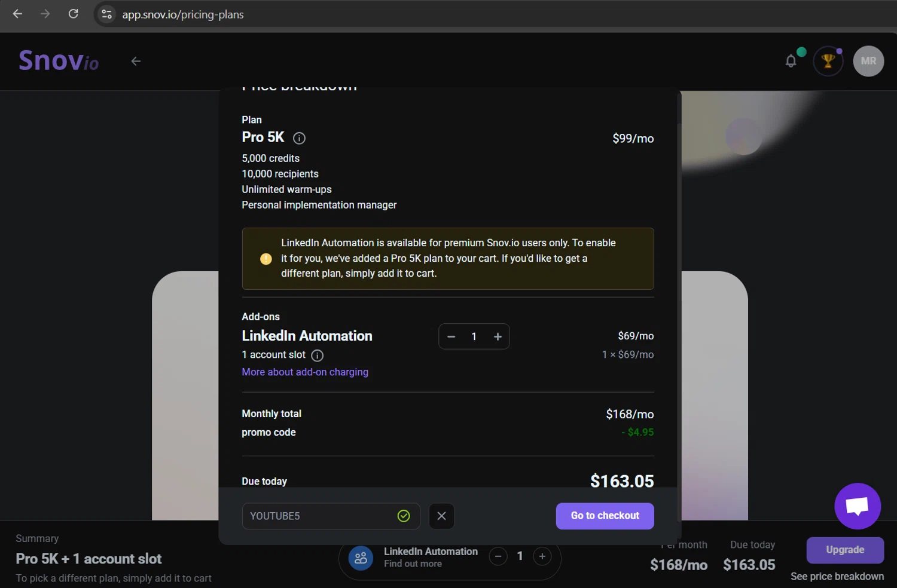Remove the promo code with X button

pos(441,516)
